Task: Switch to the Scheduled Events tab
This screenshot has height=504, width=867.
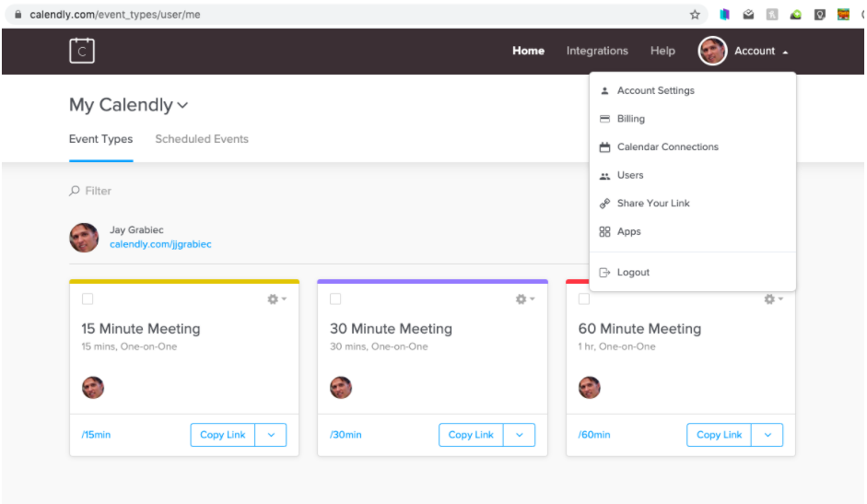Action: (x=202, y=139)
